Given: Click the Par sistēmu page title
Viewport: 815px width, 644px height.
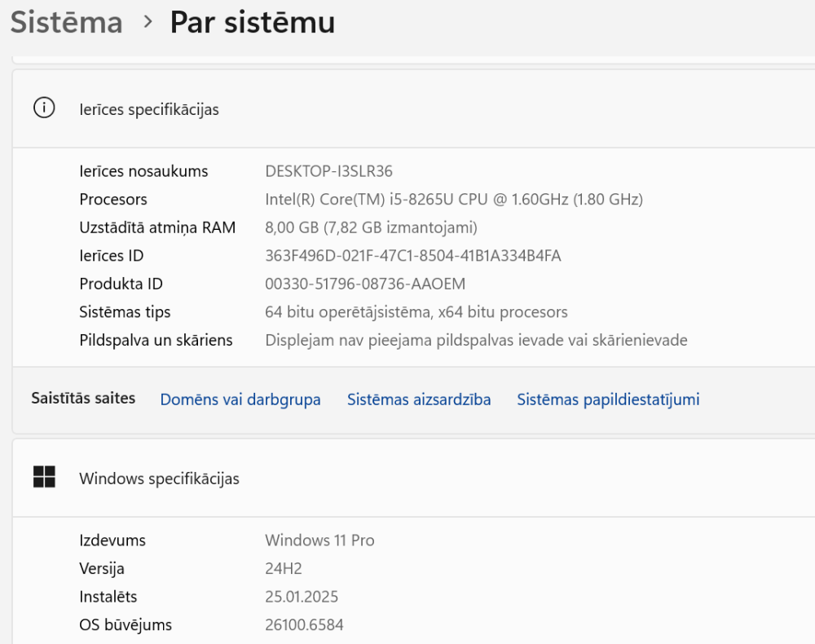Looking at the screenshot, I should pyautogui.click(x=252, y=22).
